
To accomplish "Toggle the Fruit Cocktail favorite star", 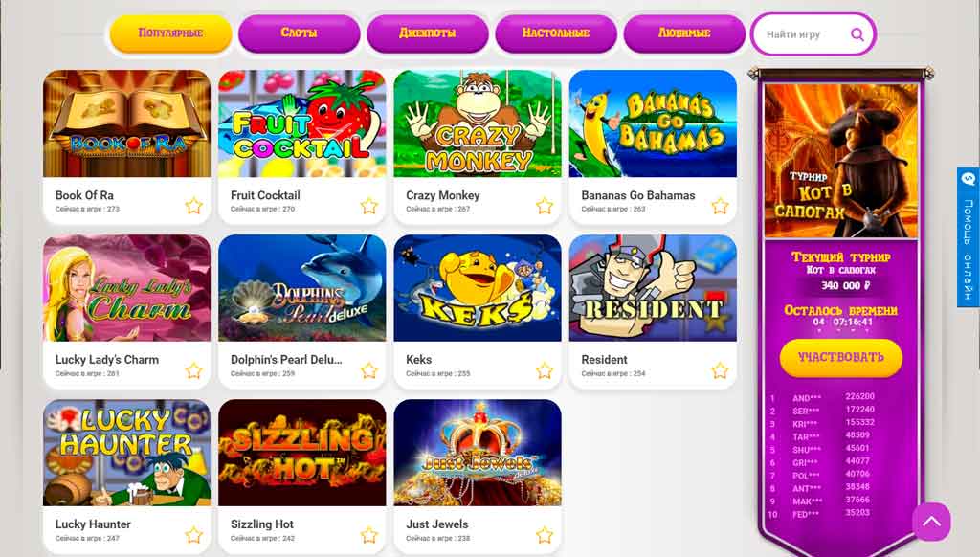I will 369,206.
